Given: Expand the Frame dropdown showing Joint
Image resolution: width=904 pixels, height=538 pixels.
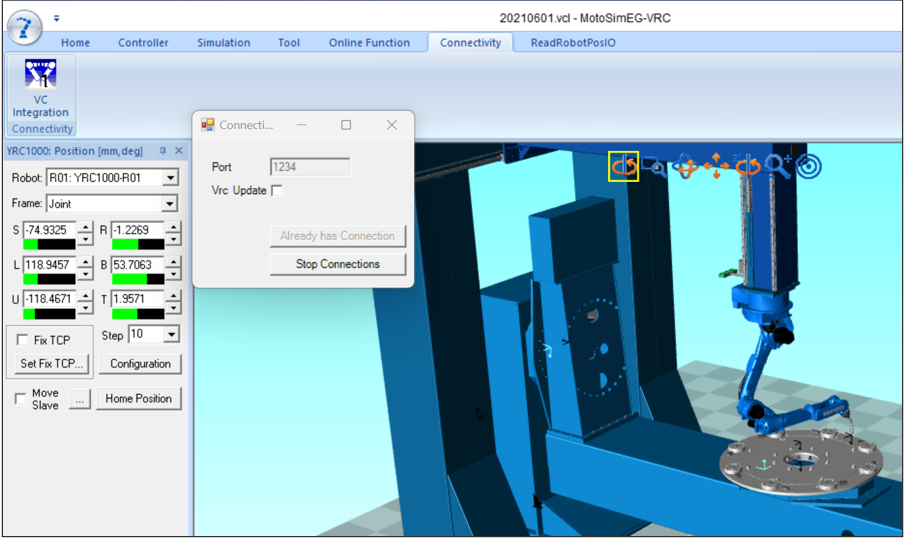Looking at the screenshot, I should click(169, 204).
